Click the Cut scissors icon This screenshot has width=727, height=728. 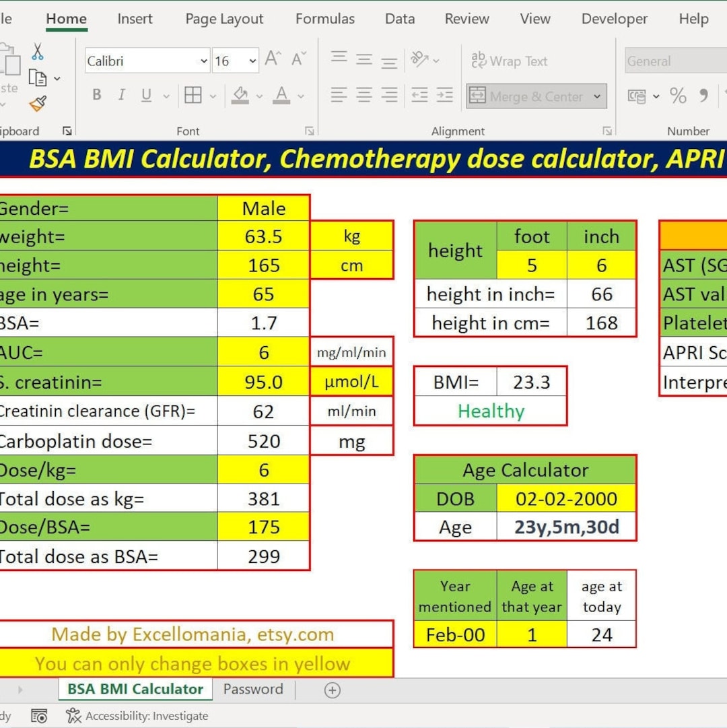pyautogui.click(x=38, y=52)
